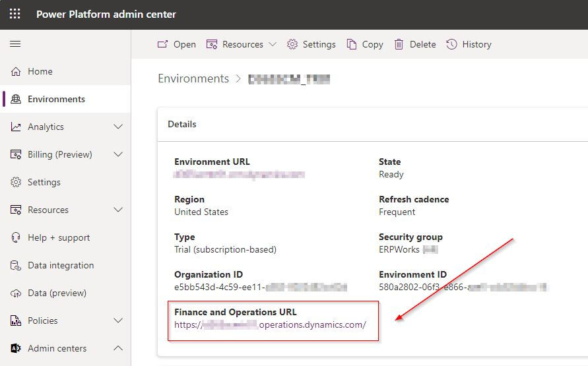Open the blurred Environment URL link
This screenshot has width=588, height=366.
click(240, 174)
